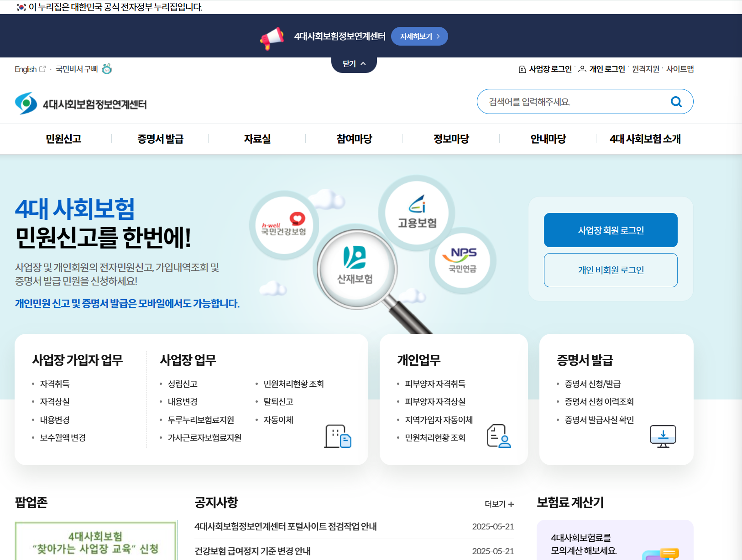The height and width of the screenshot is (560, 742).
Task: Select 자격취득 under 사업장 가입자 업무
Action: [55, 384]
